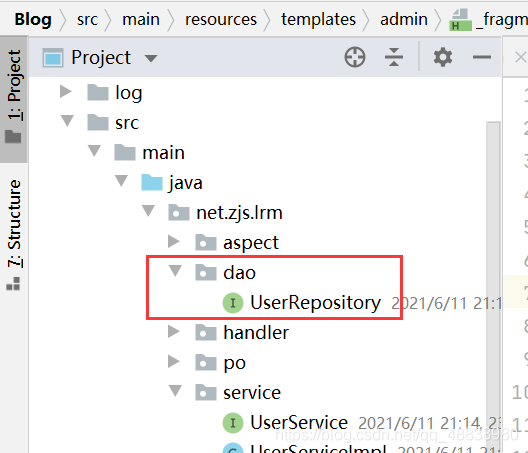528x453 pixels.
Task: Select the aspect package label
Action: 251,243
